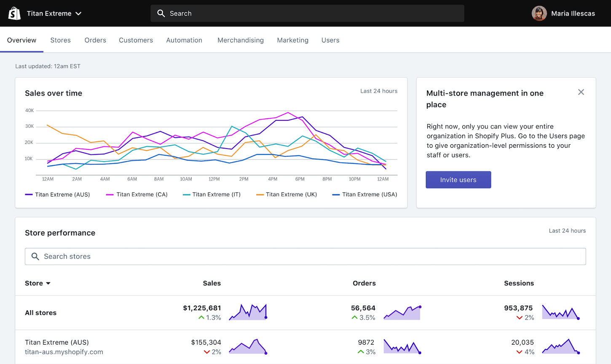611x364 pixels.
Task: Open Maria Illescas profile avatar
Action: pos(539,13)
